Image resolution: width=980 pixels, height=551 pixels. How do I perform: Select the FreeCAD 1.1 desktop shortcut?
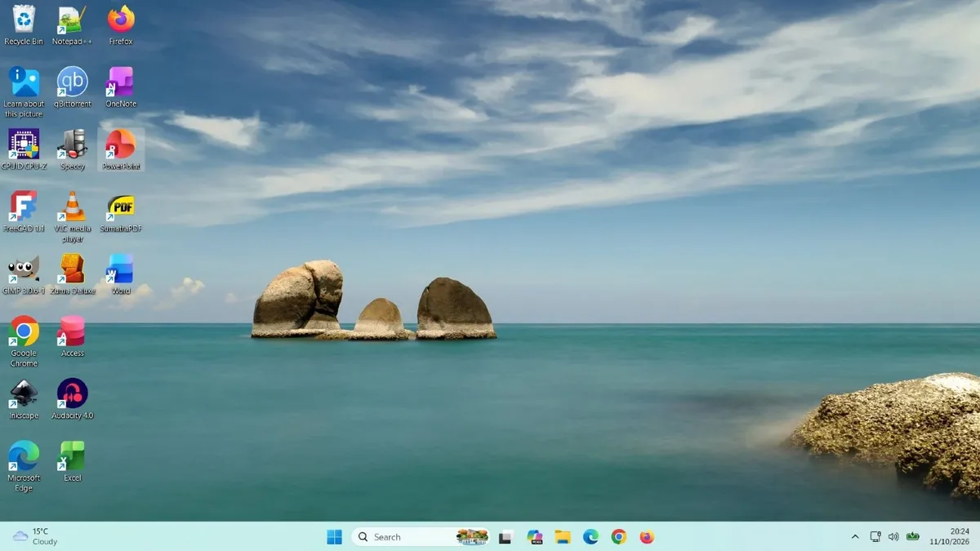(x=24, y=212)
